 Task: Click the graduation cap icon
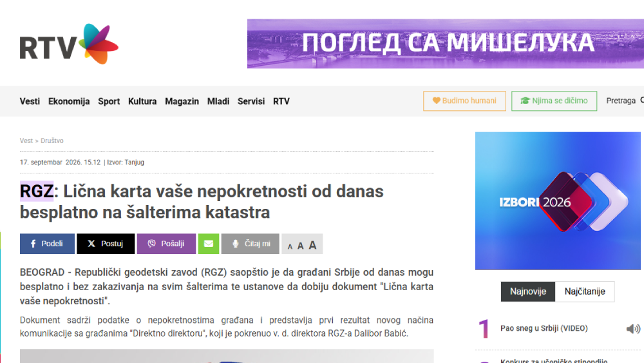pos(525,101)
